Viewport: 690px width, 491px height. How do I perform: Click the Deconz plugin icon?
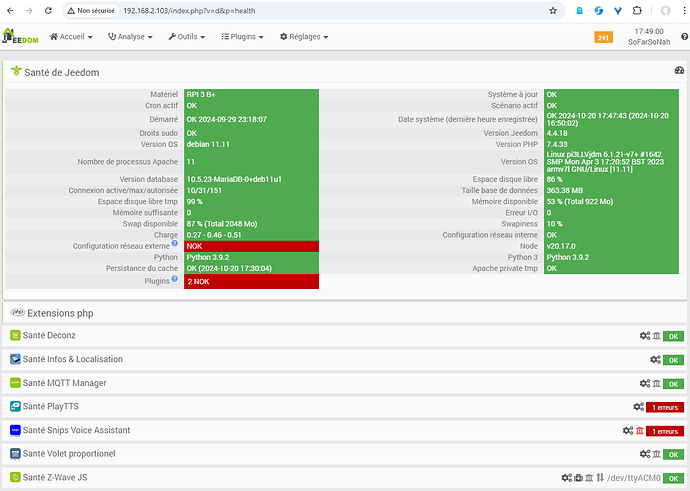15,336
